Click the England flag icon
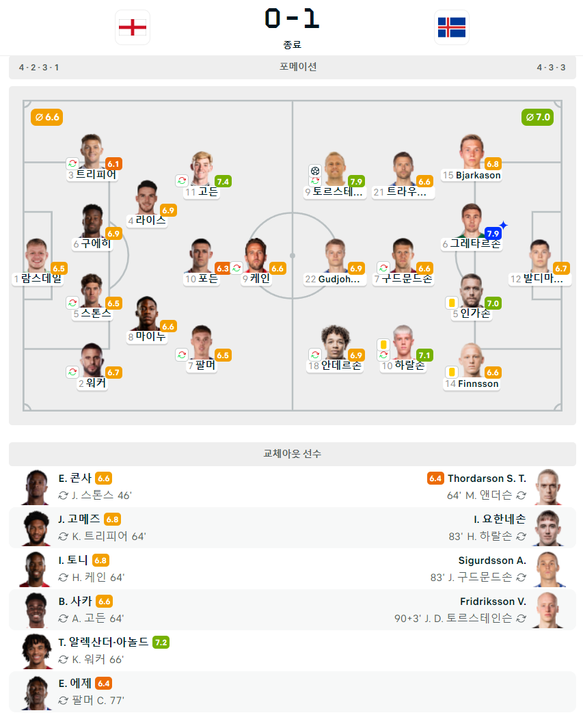Image resolution: width=583 pixels, height=728 pixels. tap(133, 27)
